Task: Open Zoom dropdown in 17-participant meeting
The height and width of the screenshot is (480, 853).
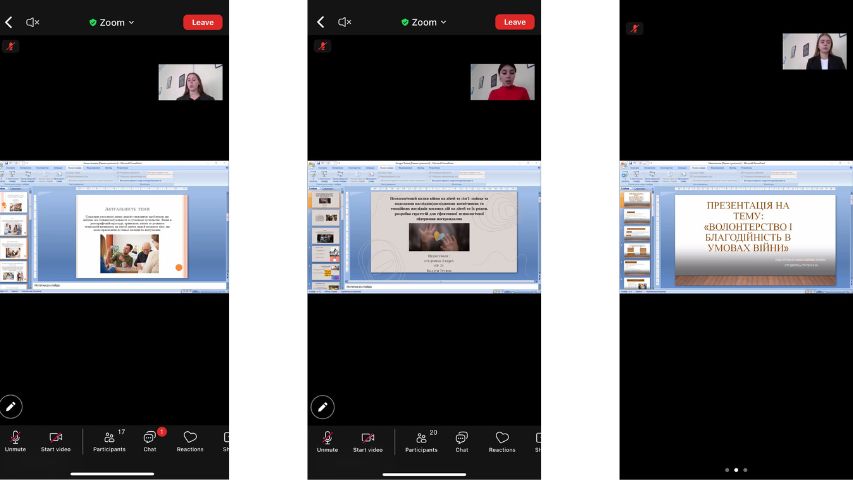Action: pos(112,22)
